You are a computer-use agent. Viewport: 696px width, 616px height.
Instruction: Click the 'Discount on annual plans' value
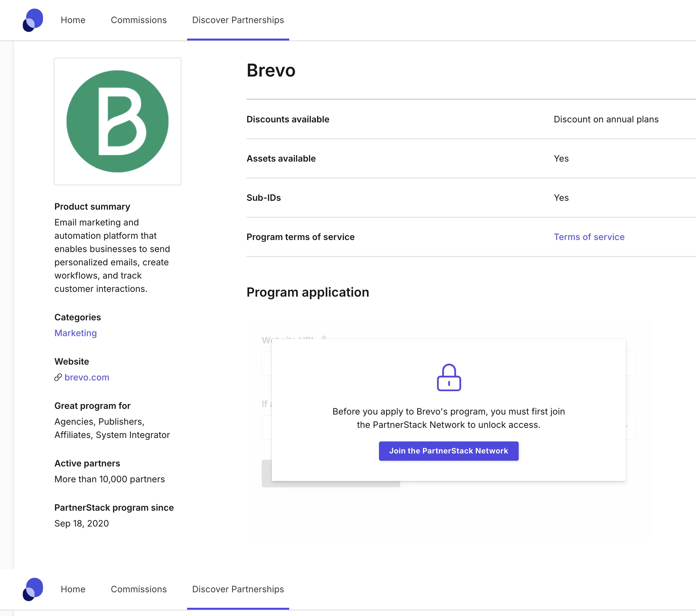point(606,119)
